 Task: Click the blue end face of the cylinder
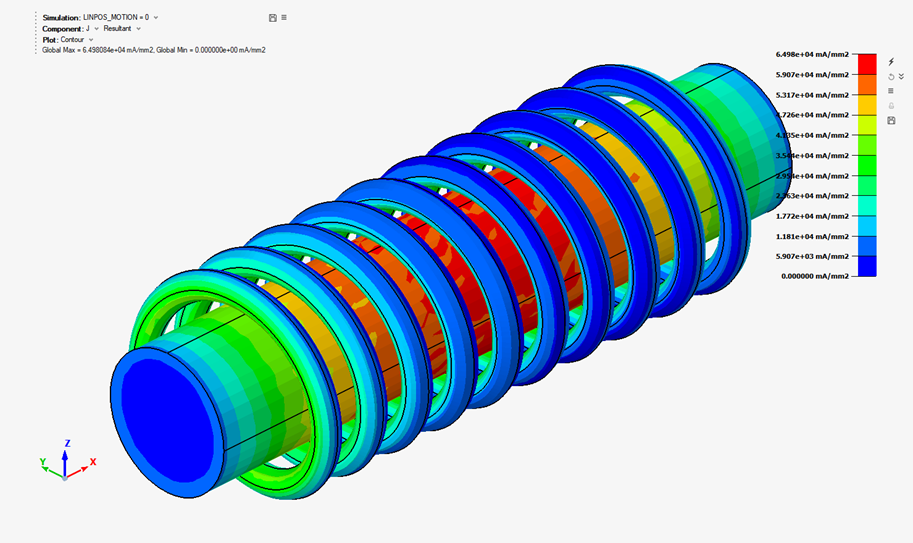click(169, 424)
